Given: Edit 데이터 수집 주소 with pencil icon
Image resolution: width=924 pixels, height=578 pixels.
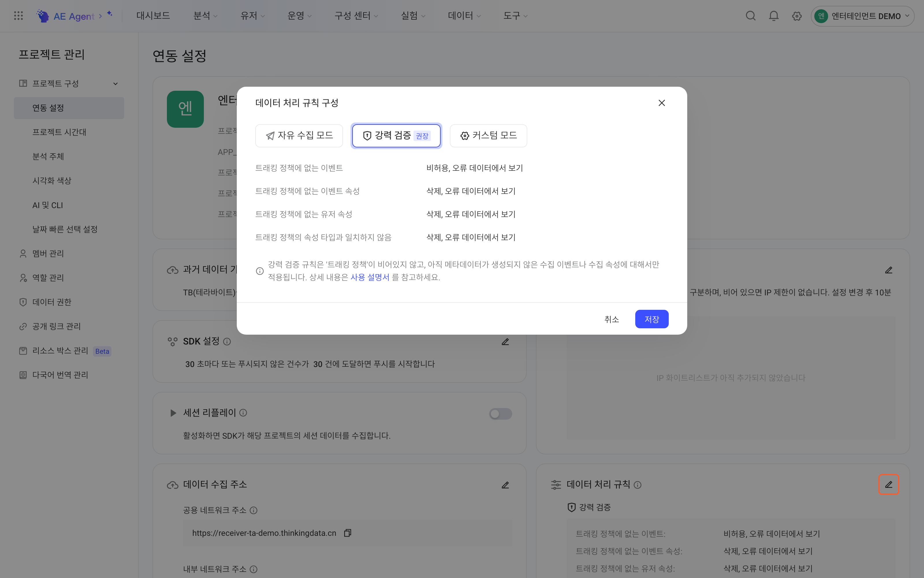Looking at the screenshot, I should [x=505, y=485].
